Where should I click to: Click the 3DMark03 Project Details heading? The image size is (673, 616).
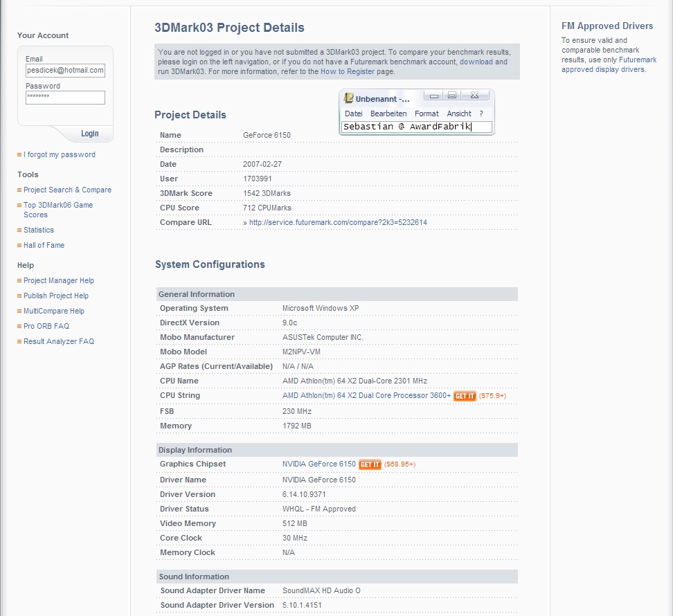coord(229,28)
